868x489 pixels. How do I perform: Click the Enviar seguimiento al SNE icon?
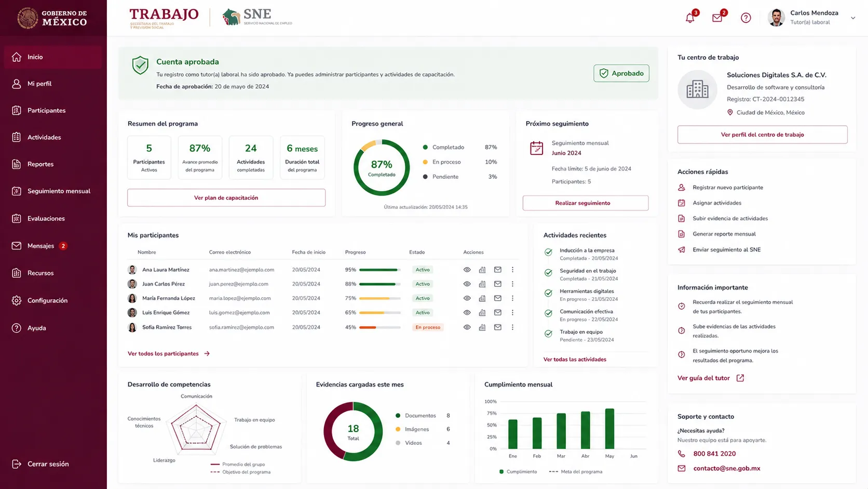682,250
